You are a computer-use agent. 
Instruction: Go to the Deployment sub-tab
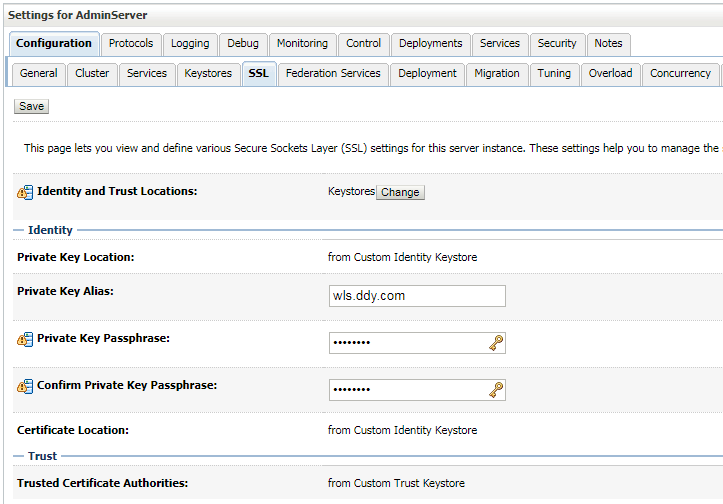427,74
